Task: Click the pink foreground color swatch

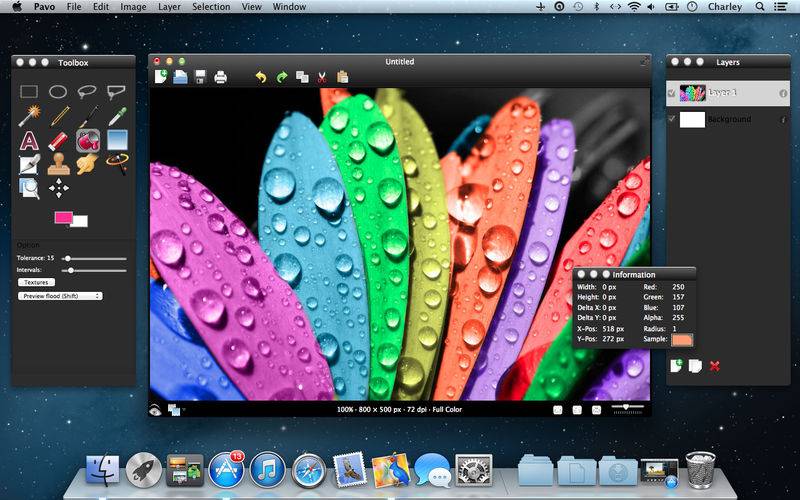Action: 63,218
